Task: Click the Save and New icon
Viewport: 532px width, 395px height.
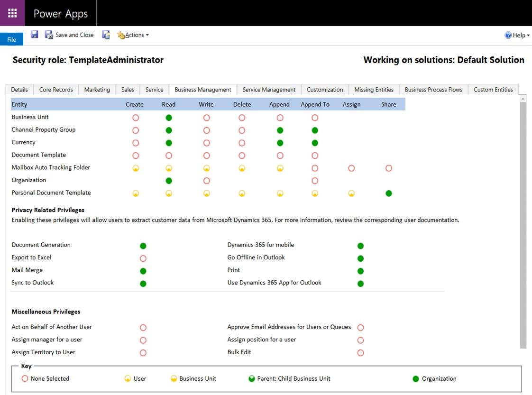Action: (x=106, y=35)
